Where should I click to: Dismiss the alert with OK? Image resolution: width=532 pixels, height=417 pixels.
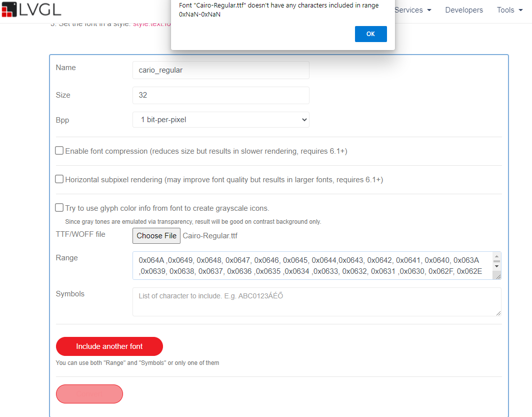point(370,34)
